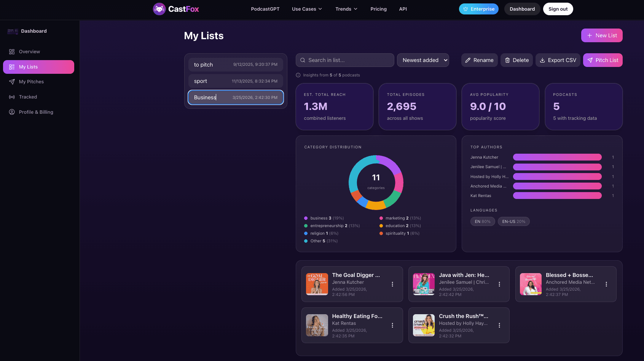Click the CastFox fox logo icon

(159, 9)
